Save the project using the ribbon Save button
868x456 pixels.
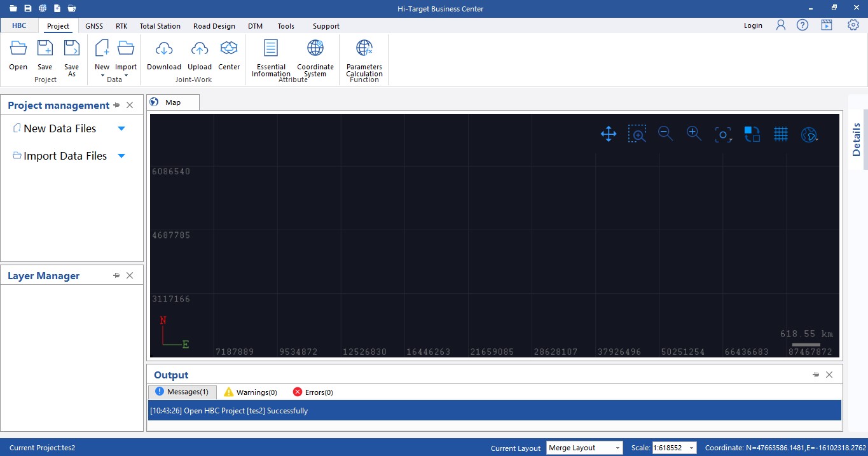click(45, 55)
